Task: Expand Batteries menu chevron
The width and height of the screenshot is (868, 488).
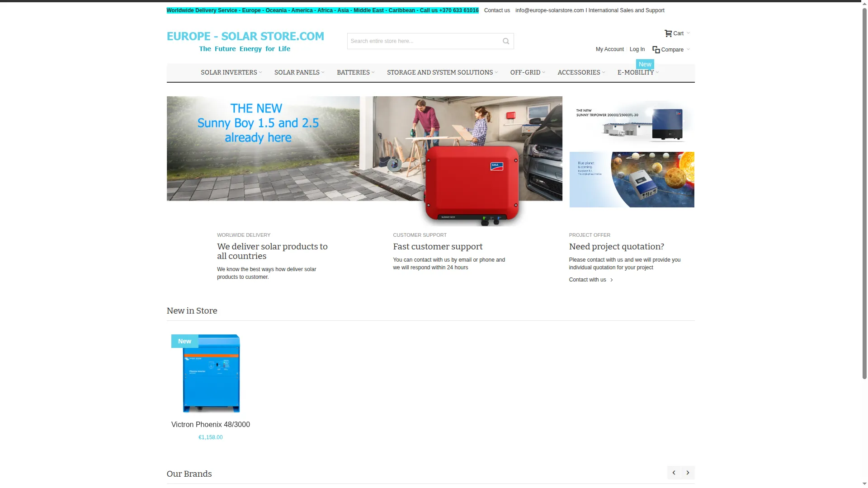Action: pyautogui.click(x=373, y=72)
